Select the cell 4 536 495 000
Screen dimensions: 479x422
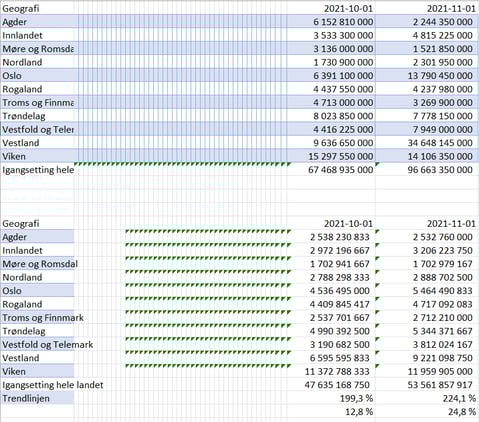coord(340,291)
